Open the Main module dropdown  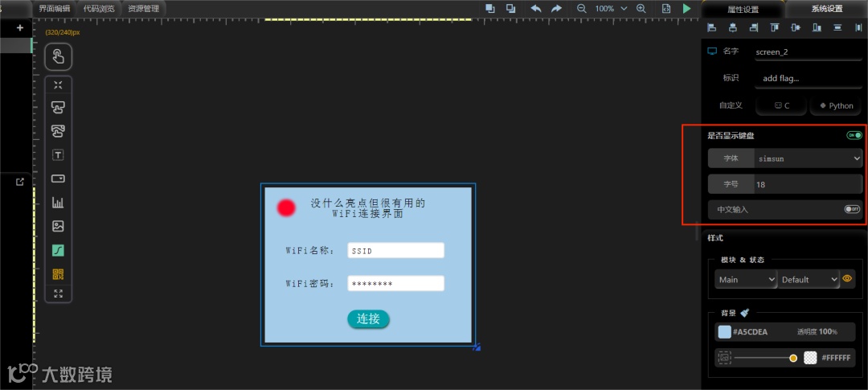click(746, 280)
